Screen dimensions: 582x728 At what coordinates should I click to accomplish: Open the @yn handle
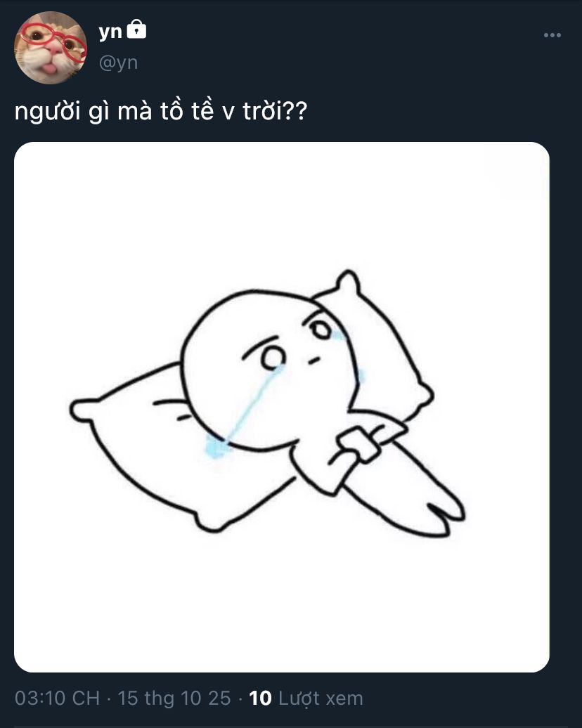(119, 63)
